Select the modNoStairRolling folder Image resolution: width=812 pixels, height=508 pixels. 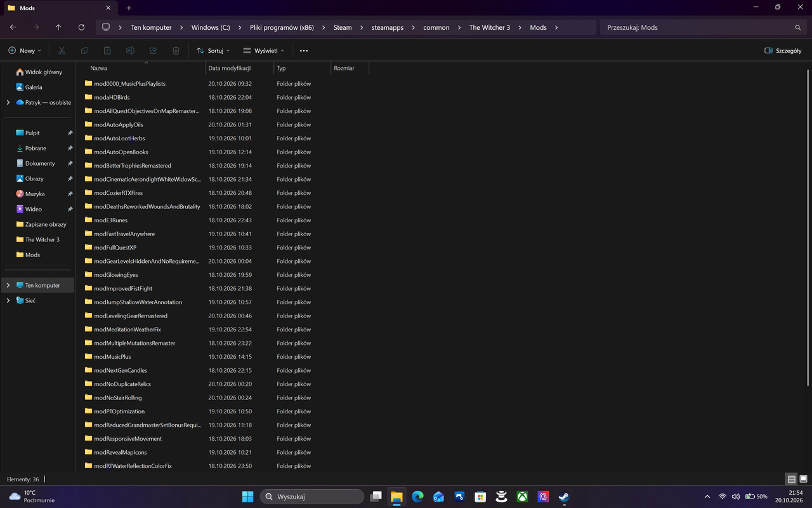pyautogui.click(x=118, y=398)
